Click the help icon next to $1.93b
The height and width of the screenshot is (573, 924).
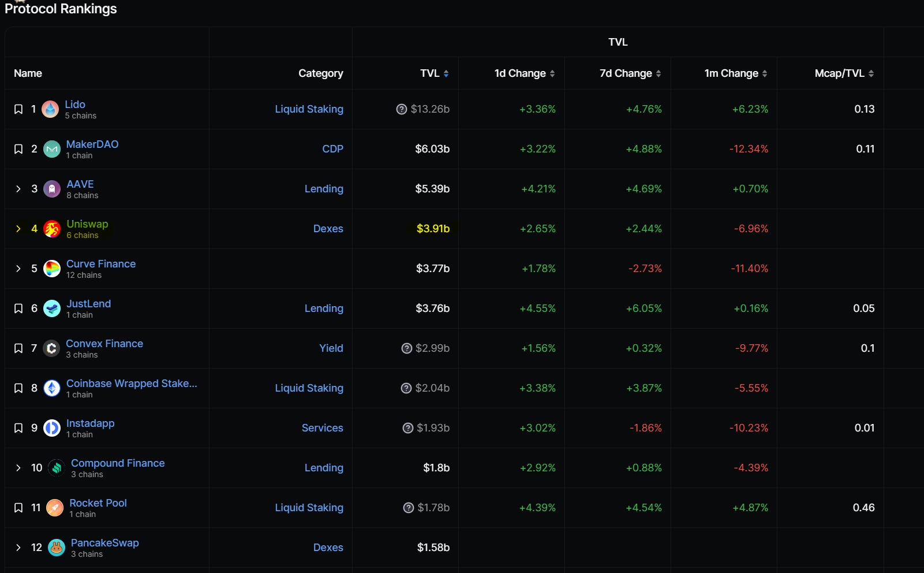click(408, 428)
